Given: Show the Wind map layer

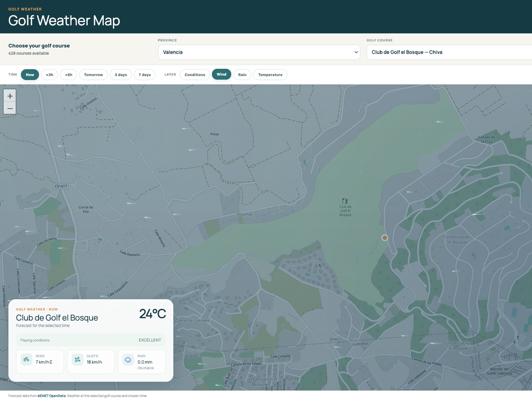Looking at the screenshot, I should (x=222, y=74).
